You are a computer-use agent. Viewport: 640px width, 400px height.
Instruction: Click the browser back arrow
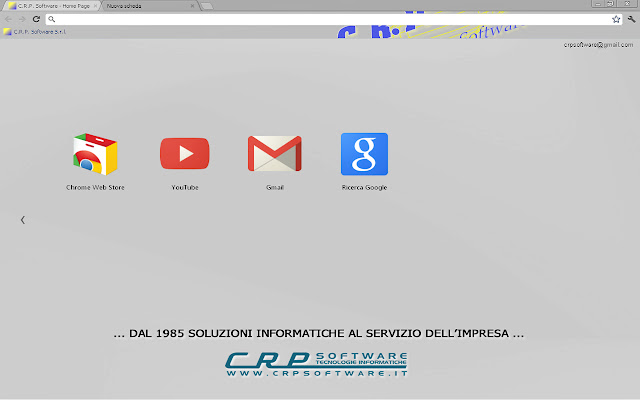8,19
